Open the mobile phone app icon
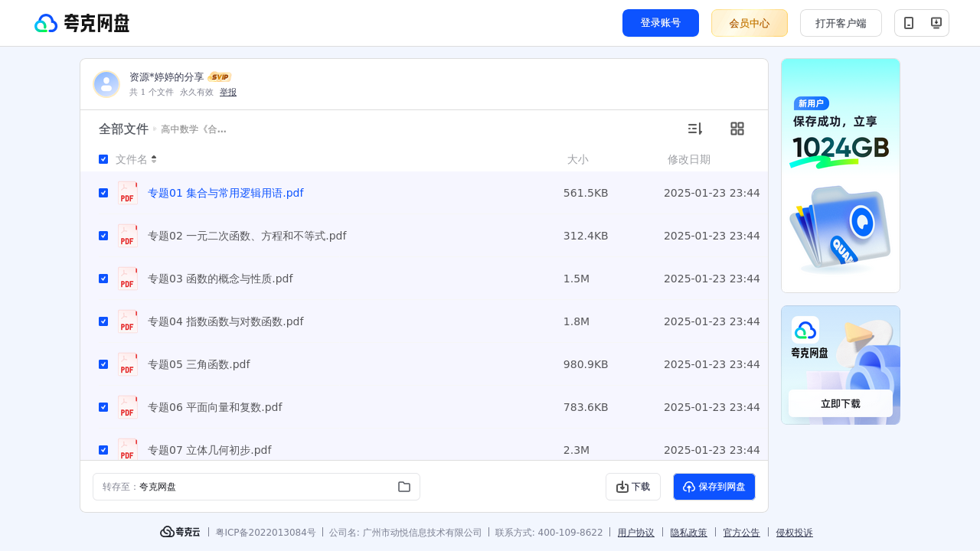This screenshot has height=551, width=980. 909,23
